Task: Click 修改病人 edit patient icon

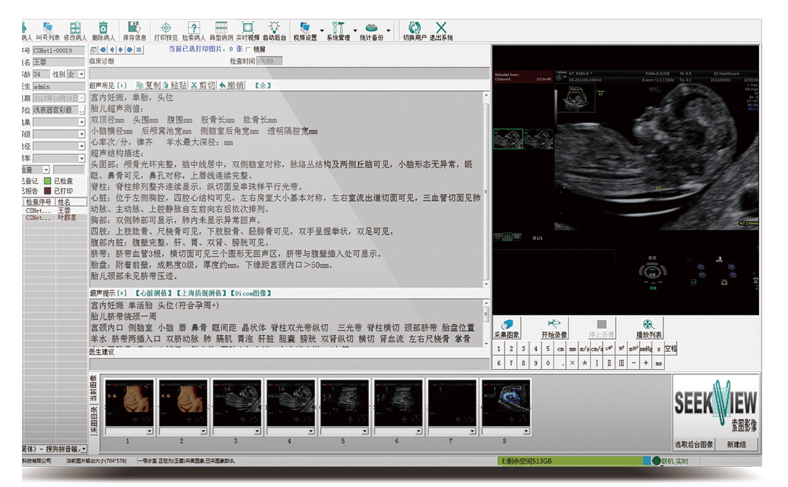Action: pos(75,31)
